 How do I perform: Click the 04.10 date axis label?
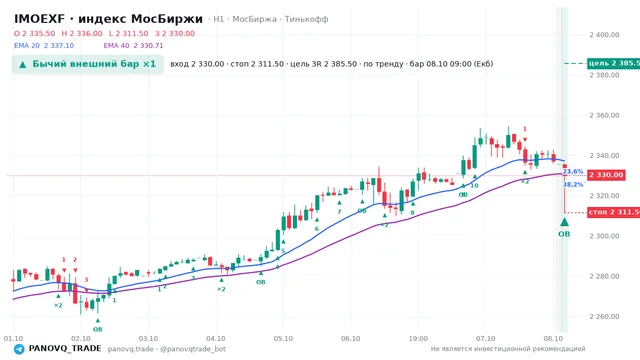coord(216,339)
